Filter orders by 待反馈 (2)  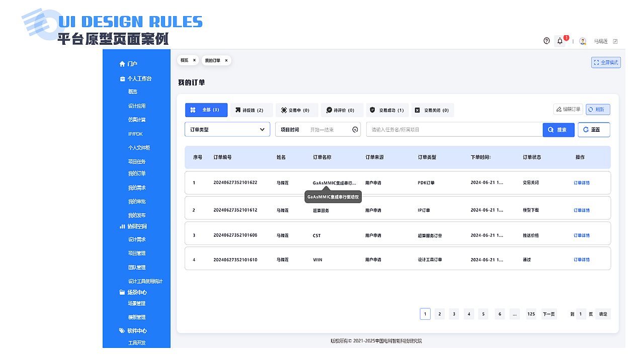coord(252,110)
